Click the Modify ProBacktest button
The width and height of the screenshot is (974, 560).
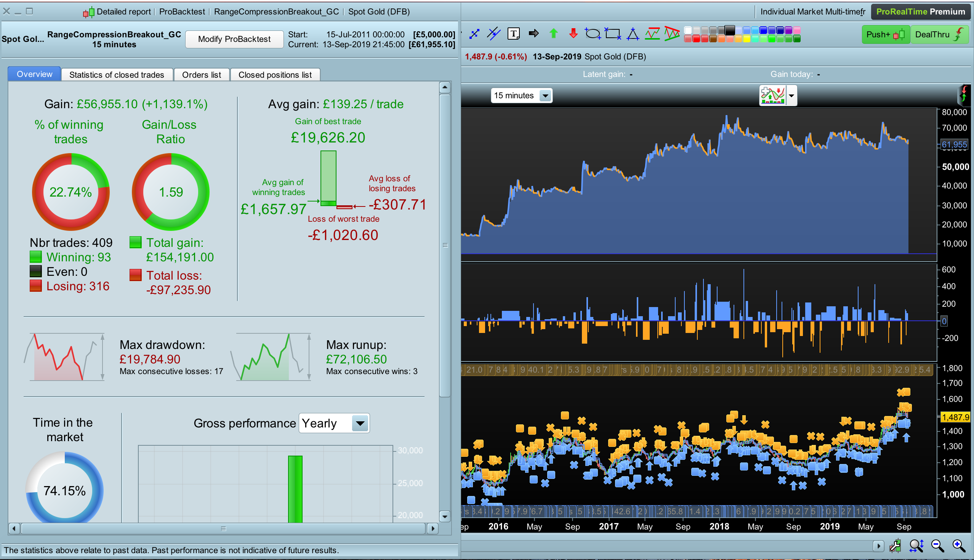pos(234,39)
